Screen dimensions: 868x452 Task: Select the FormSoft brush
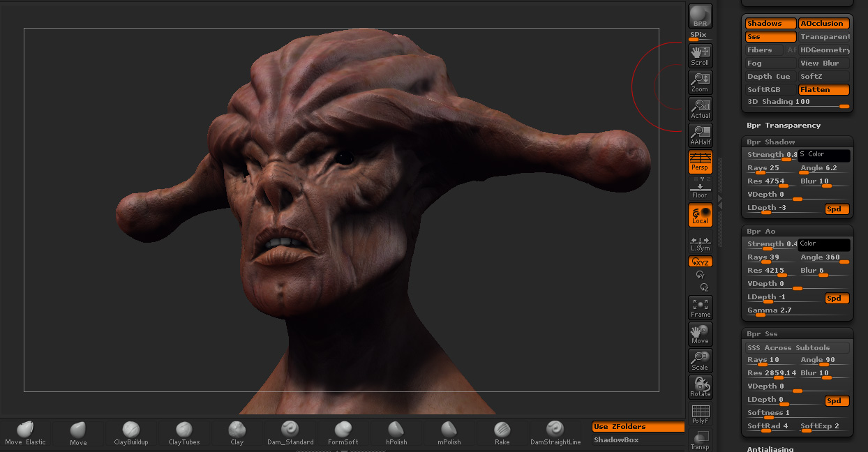343,433
